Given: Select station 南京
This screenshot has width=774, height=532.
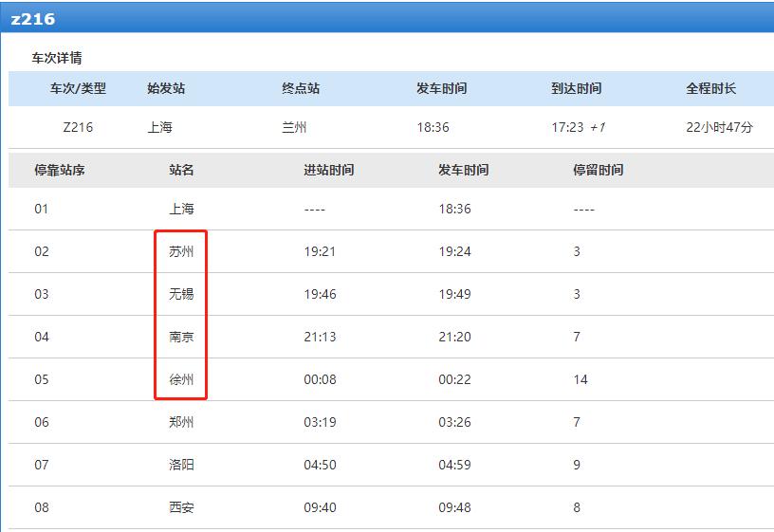Looking at the screenshot, I should tap(182, 337).
